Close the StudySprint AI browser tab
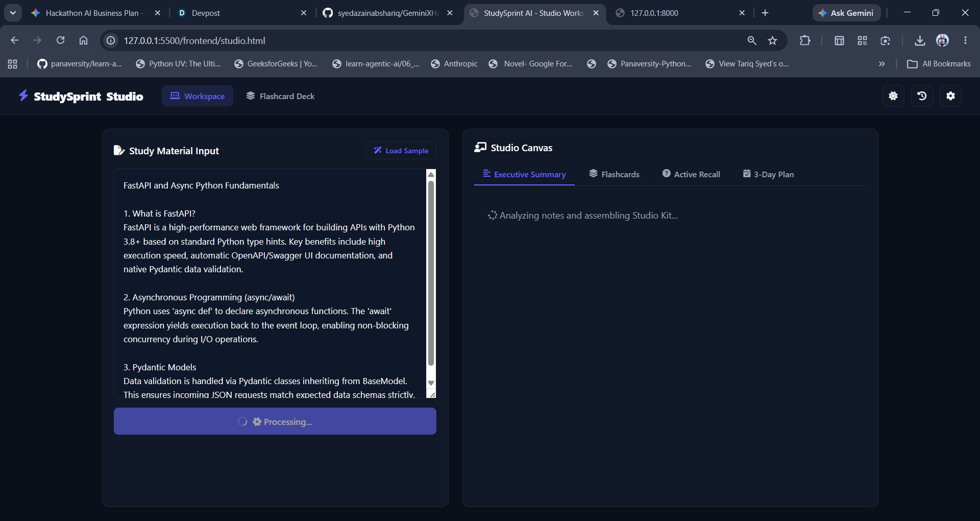Viewport: 980px width, 521px height. [596, 13]
